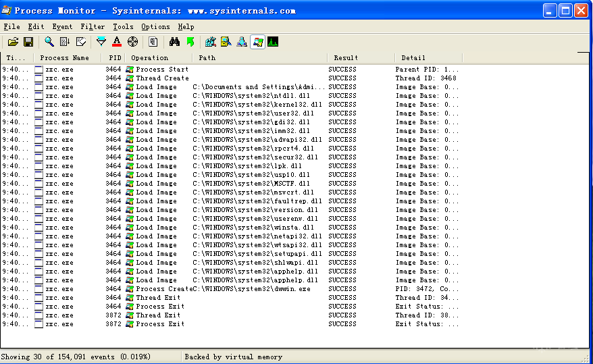Select the faultrep.dll Load Image row
Screen dimensions: 593x364
pos(231,201)
